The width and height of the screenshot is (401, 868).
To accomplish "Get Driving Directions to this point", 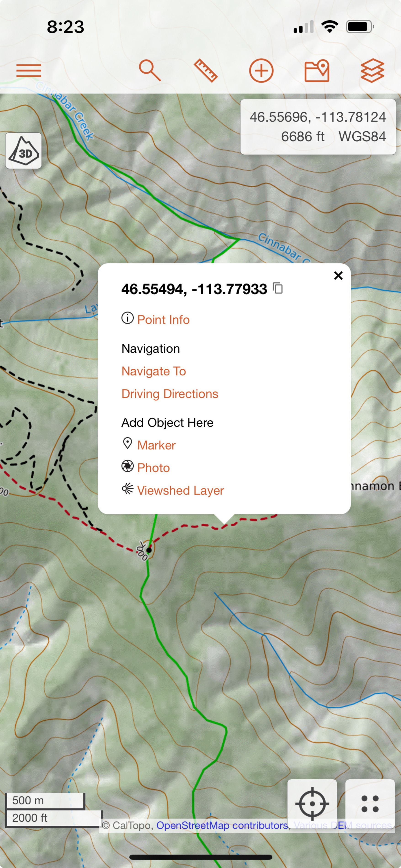I will click(170, 394).
